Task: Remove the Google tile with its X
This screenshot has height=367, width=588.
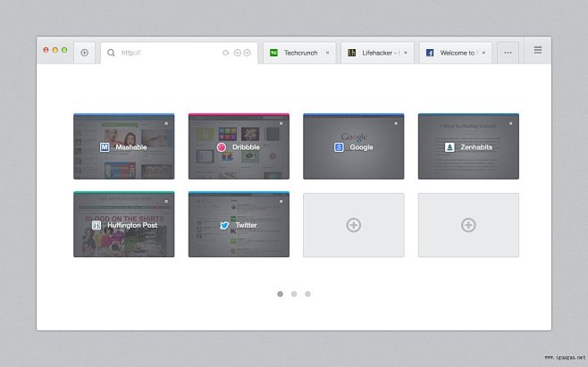Action: coord(396,123)
